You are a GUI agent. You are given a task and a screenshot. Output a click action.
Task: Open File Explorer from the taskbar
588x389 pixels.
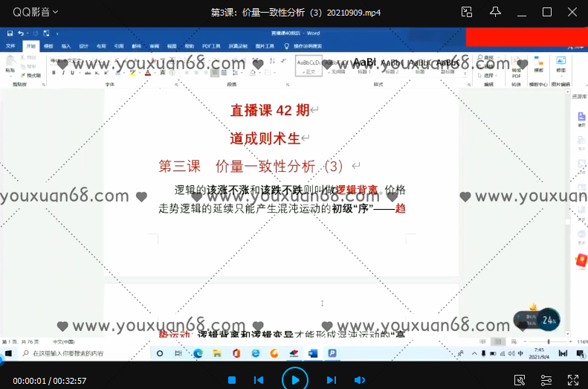tap(217, 353)
